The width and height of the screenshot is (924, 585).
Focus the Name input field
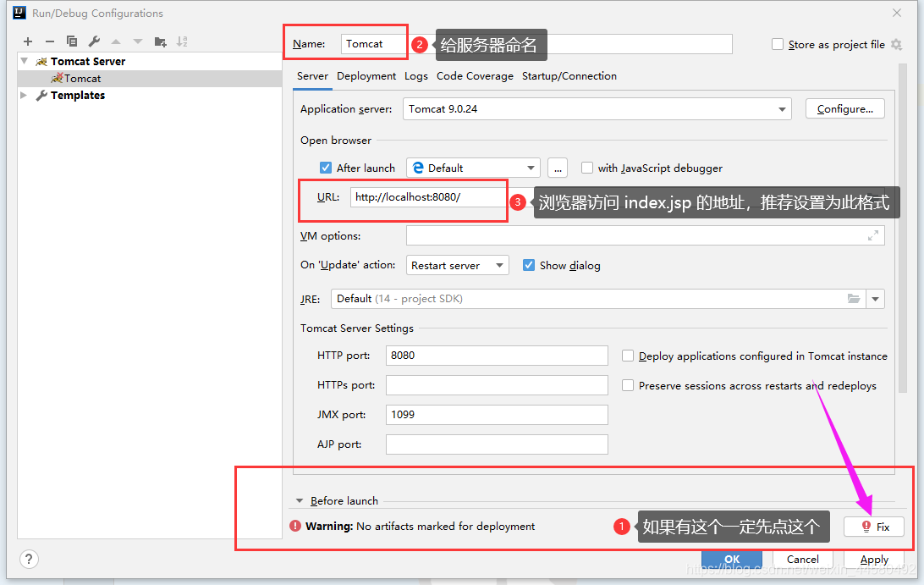point(536,44)
